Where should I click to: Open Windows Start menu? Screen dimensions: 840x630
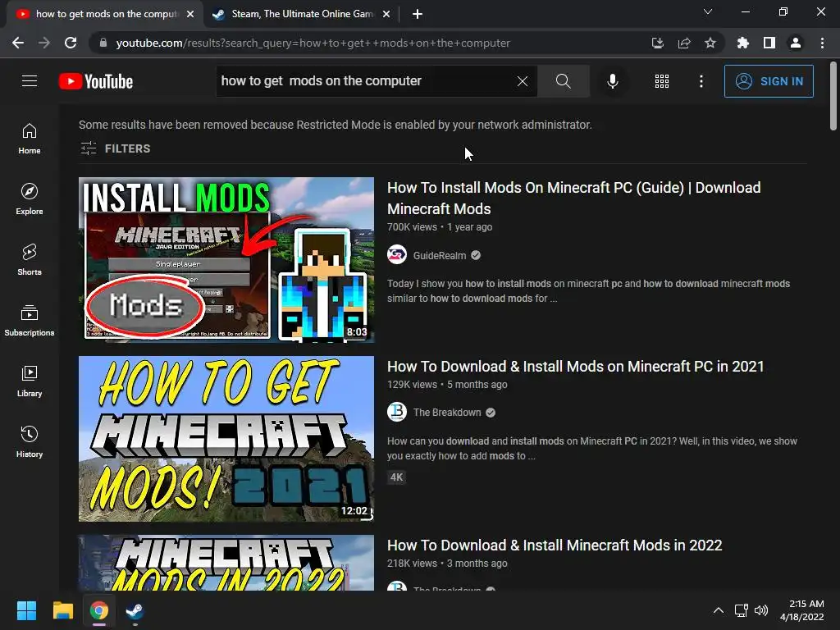click(26, 610)
